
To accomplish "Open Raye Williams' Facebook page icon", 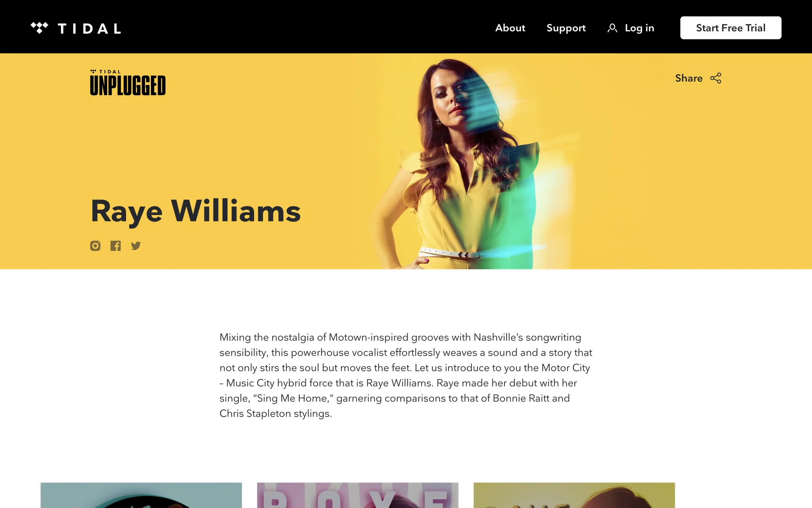I will pyautogui.click(x=115, y=246).
